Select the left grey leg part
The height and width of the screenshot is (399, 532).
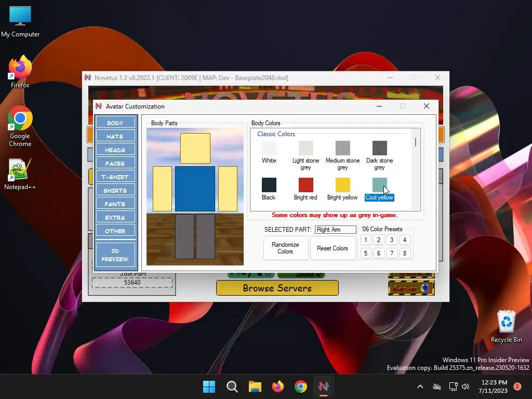coord(185,236)
